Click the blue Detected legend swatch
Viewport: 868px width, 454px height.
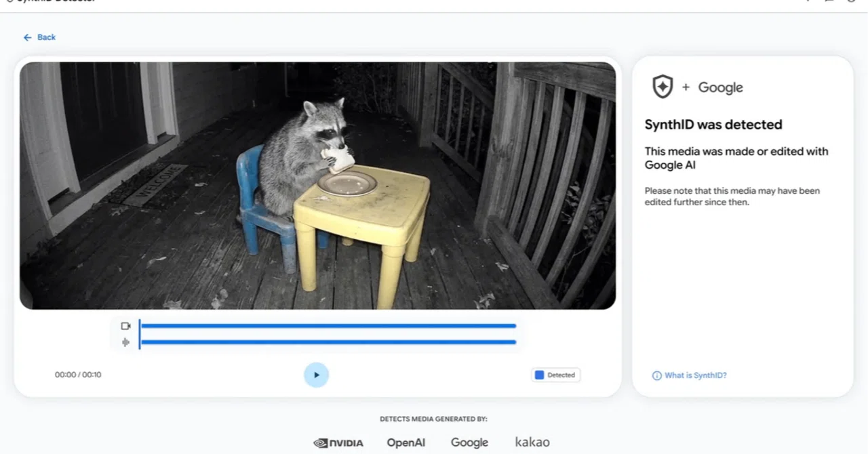tap(539, 375)
